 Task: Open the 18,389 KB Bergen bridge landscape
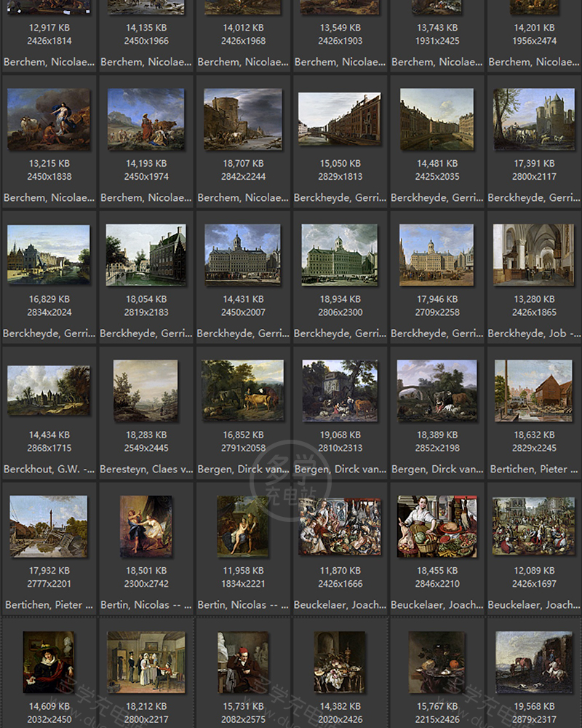coord(436,391)
